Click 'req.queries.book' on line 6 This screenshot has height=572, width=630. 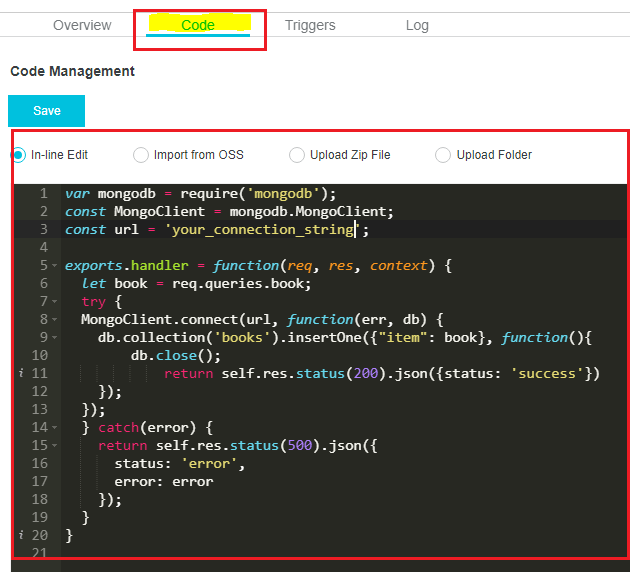point(238,284)
